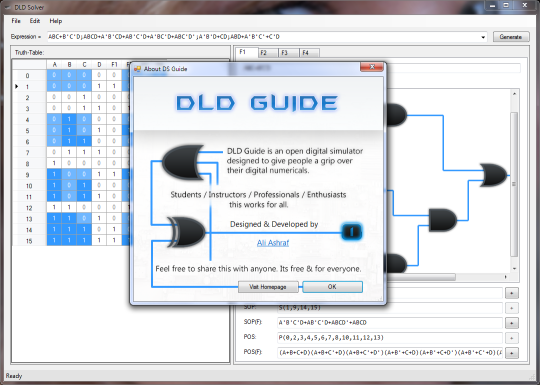
Task: Click the POS(F) expression field
Action: 390,353
